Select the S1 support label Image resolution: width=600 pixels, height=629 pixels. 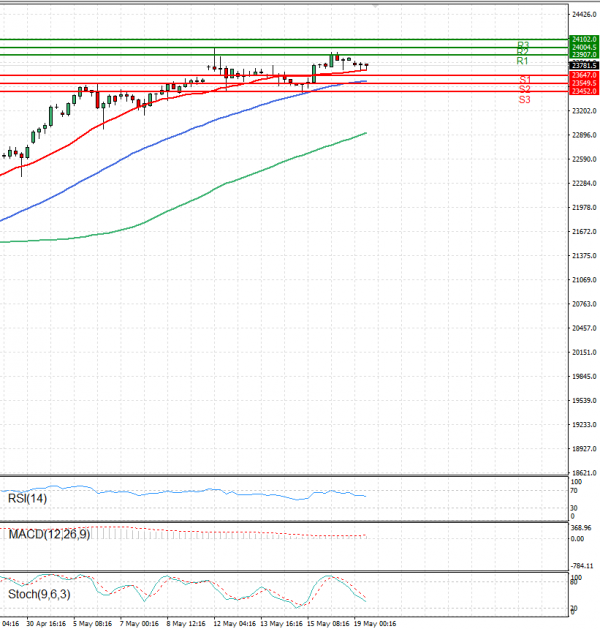click(524, 79)
